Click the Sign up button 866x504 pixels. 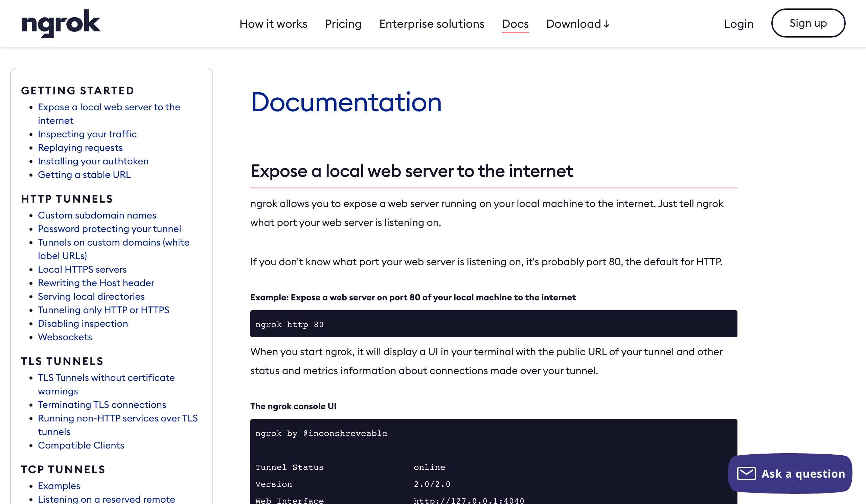pyautogui.click(x=808, y=23)
